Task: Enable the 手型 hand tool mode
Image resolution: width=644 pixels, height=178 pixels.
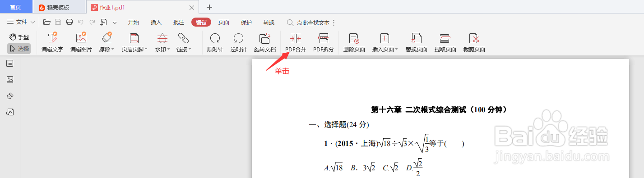Action: tap(19, 37)
